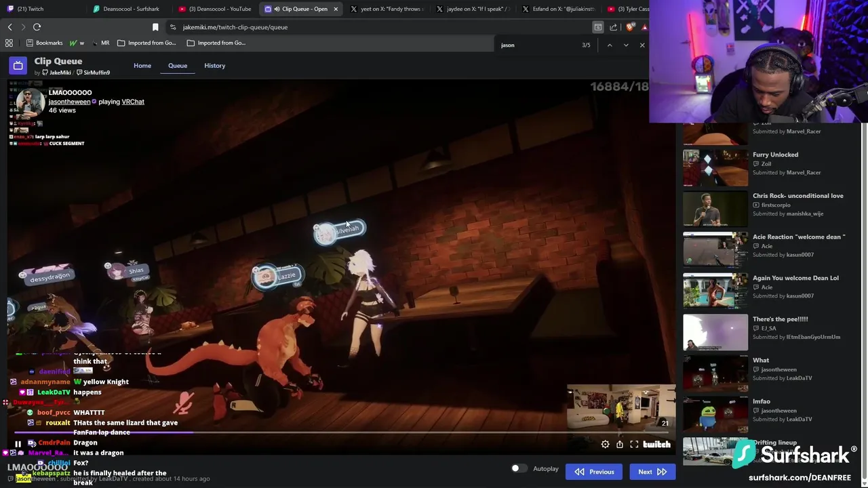Click 'Submitted by manishka_wije' text
The height and width of the screenshot is (488, 868).
click(x=788, y=213)
